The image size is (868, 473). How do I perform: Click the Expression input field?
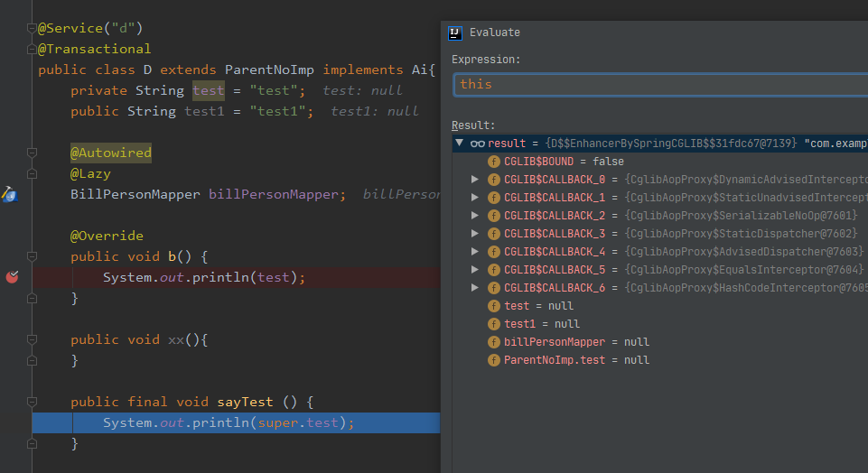[659, 84]
